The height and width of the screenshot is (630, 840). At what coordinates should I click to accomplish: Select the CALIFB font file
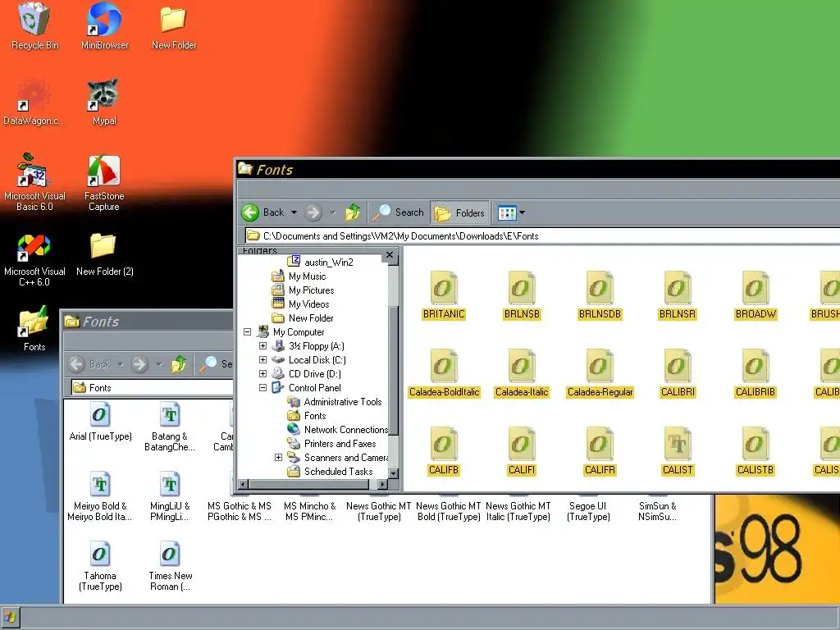[444, 452]
